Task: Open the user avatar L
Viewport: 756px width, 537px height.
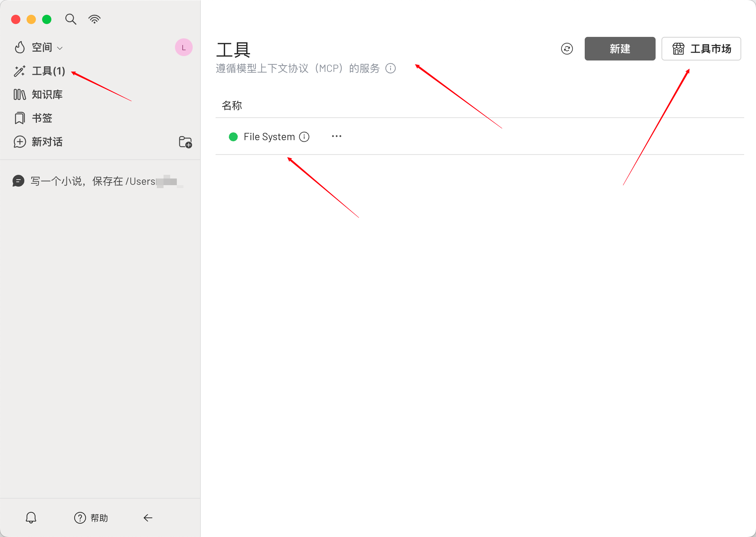Action: (x=183, y=48)
